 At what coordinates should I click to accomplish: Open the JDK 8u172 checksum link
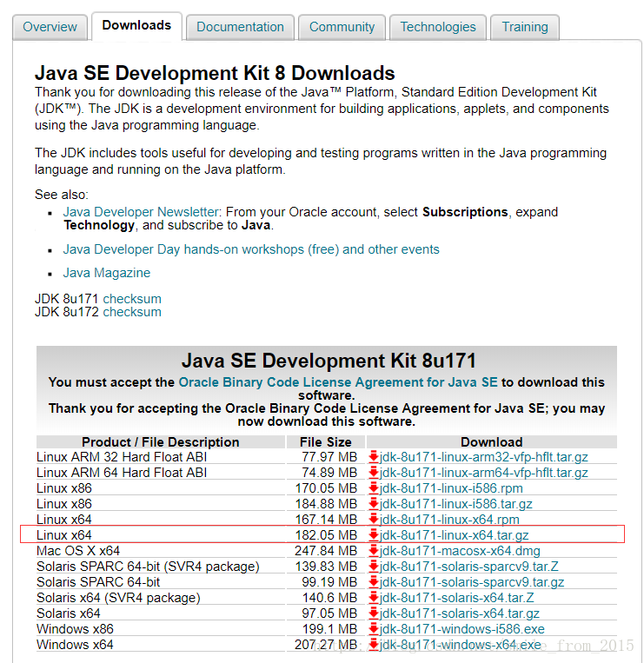coord(132,312)
